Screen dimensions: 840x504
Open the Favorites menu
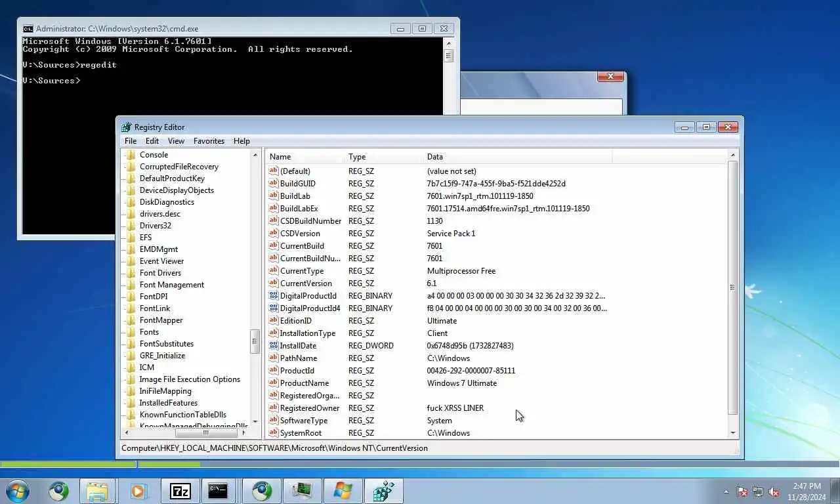209,141
